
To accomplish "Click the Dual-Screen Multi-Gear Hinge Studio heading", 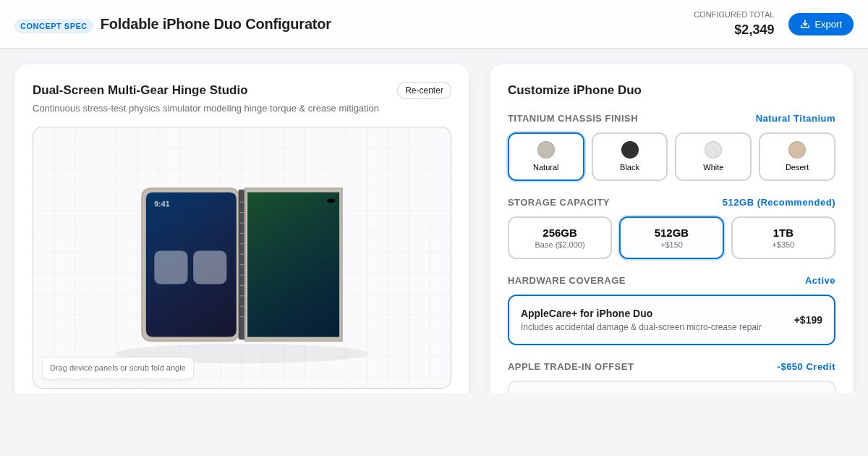I will (x=140, y=90).
